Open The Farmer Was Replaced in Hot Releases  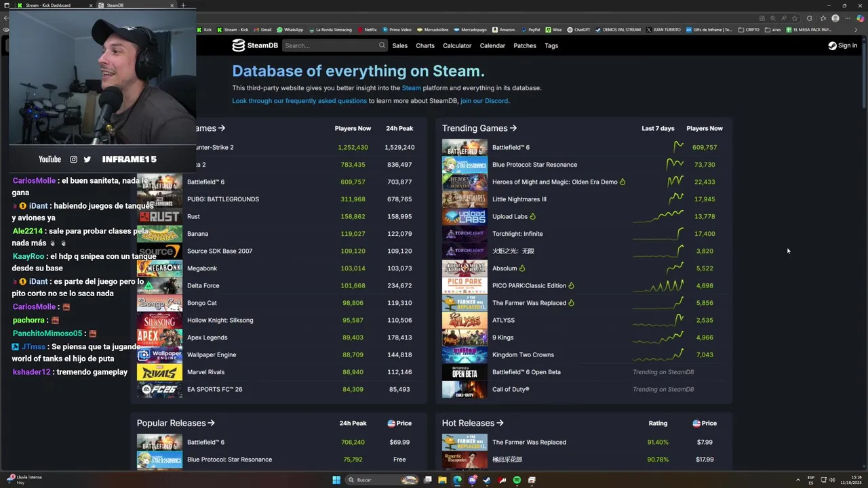point(529,442)
